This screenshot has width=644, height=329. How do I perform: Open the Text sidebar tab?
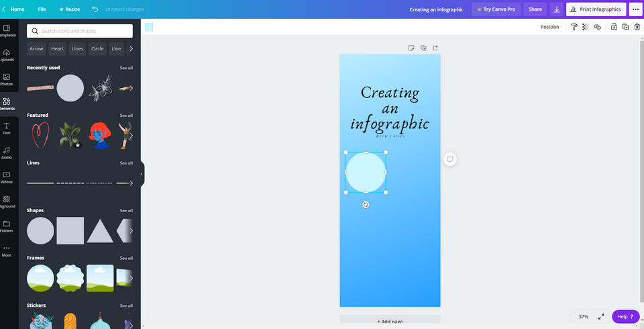(x=7, y=128)
